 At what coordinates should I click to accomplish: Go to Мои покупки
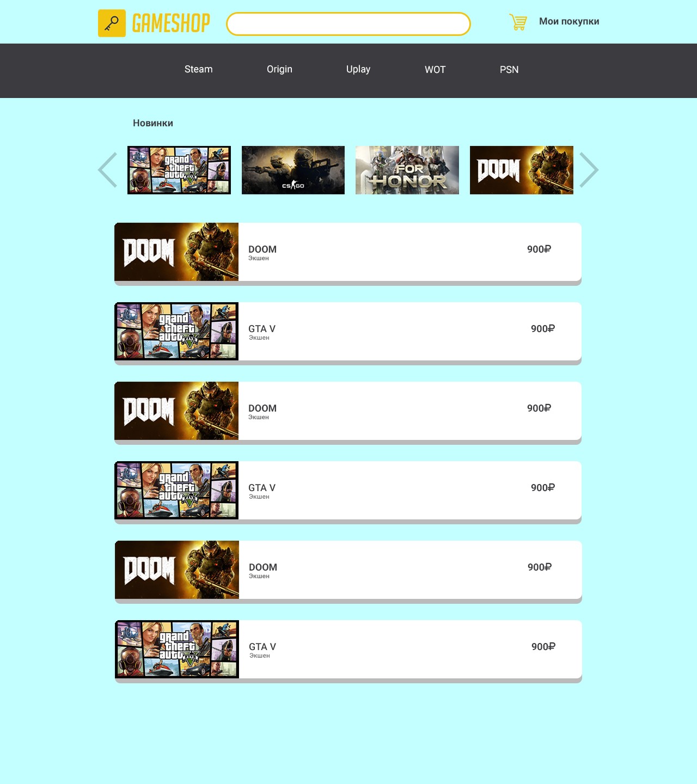(x=569, y=21)
